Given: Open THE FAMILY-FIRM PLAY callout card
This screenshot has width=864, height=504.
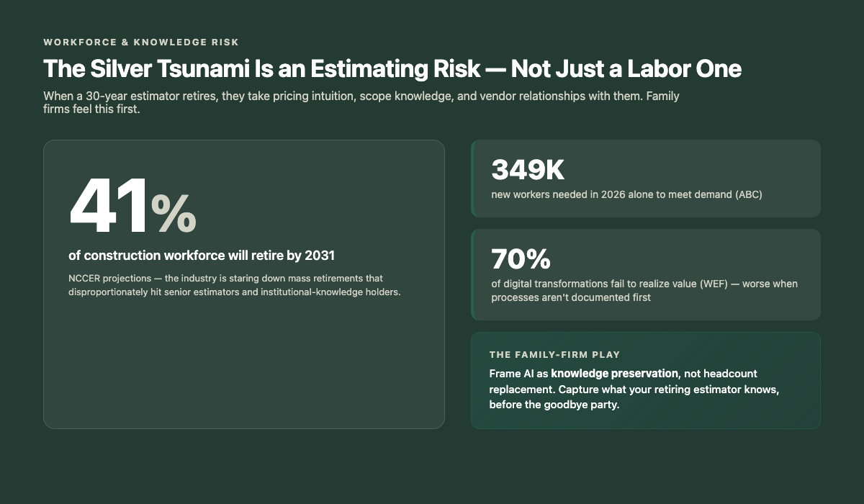Looking at the screenshot, I should tap(646, 380).
